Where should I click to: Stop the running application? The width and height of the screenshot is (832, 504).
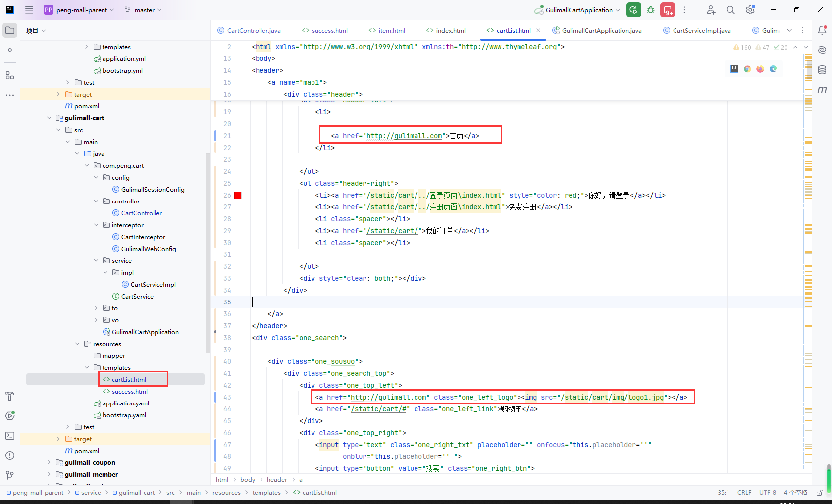[668, 10]
